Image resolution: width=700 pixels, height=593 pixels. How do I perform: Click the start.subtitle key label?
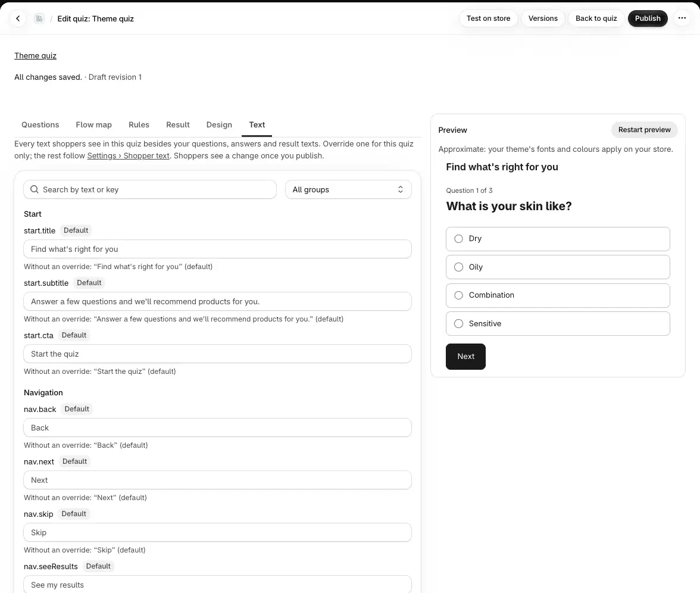[x=46, y=283]
